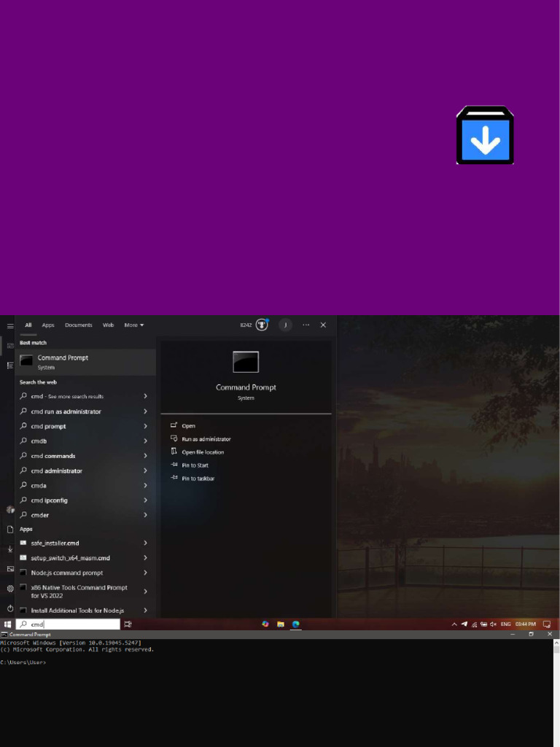Click the Power icon in Start sidebar
The image size is (560, 747).
click(x=10, y=608)
